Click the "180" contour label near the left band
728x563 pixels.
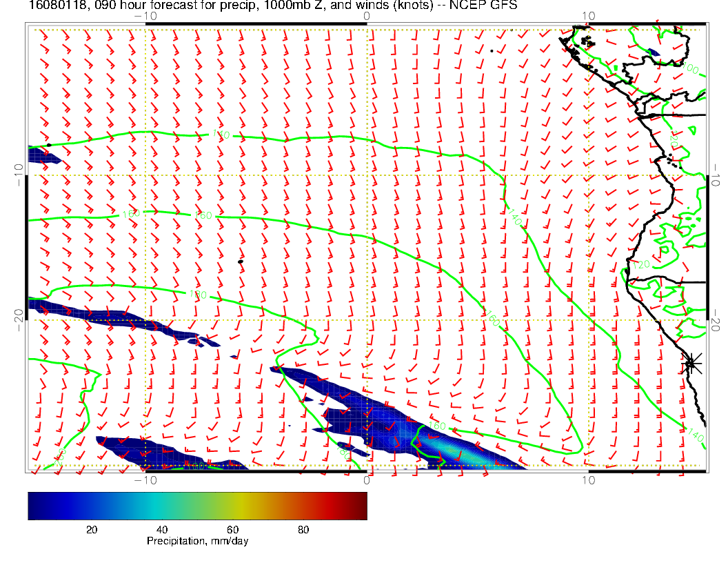coord(198,294)
